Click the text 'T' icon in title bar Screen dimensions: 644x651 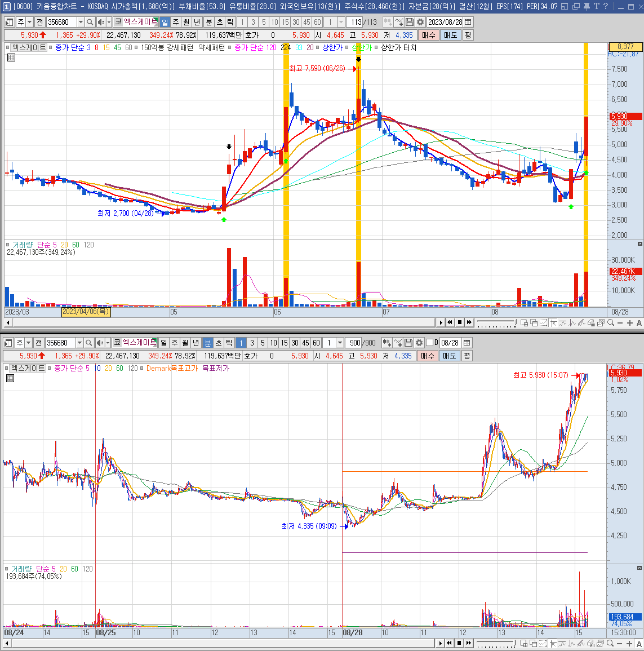(596, 6)
